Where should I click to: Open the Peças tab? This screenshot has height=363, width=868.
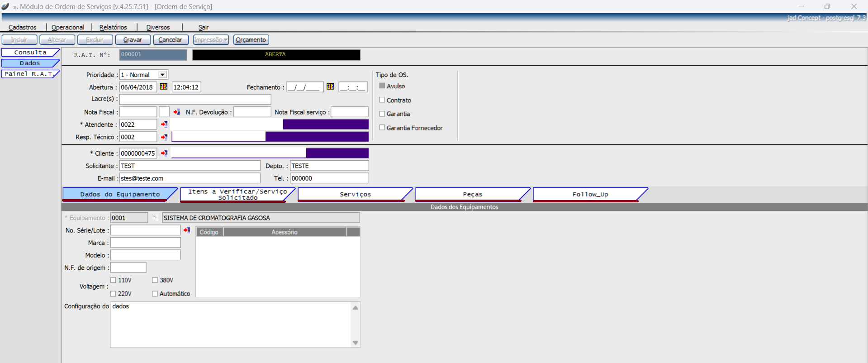tap(472, 194)
